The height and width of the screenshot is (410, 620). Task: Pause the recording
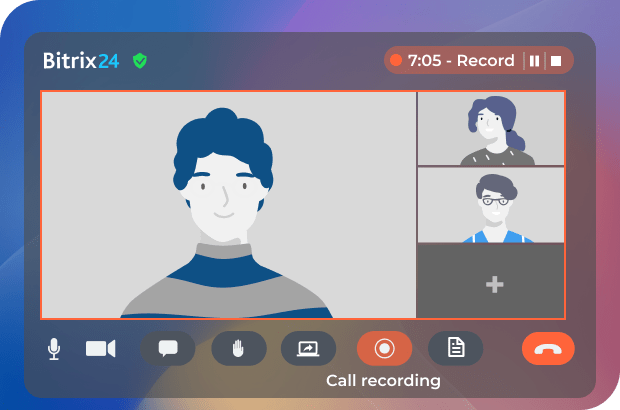coord(534,61)
